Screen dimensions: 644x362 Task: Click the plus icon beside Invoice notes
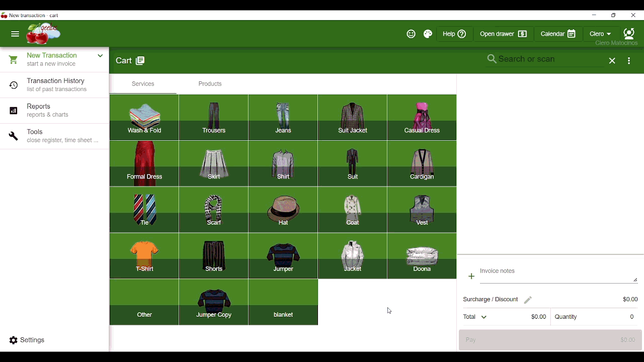[x=471, y=277]
